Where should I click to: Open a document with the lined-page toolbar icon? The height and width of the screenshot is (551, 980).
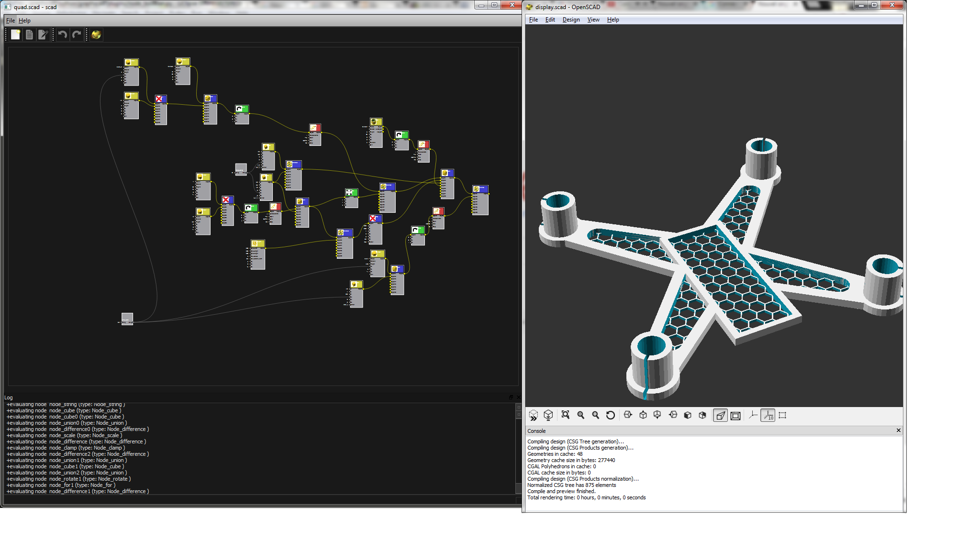coord(29,34)
